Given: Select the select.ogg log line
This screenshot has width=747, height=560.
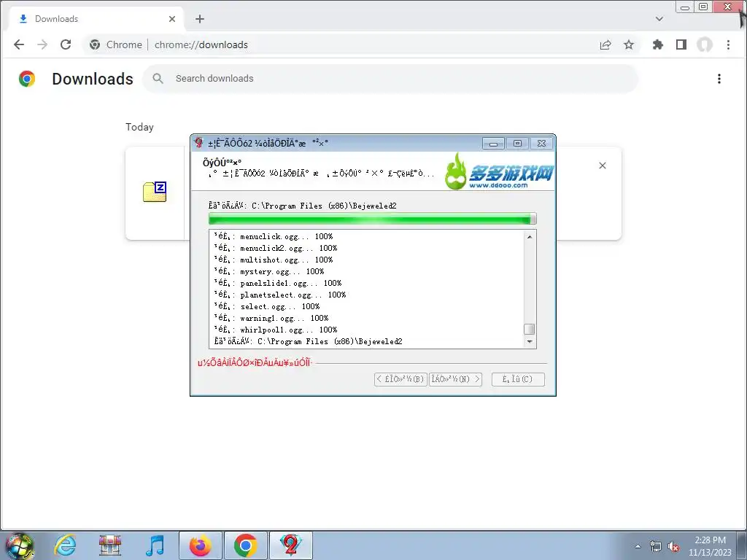Looking at the screenshot, I should click(267, 306).
